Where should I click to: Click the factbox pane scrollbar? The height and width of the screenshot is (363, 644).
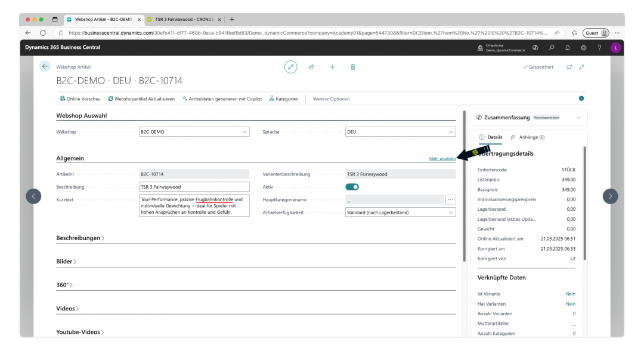[584, 204]
